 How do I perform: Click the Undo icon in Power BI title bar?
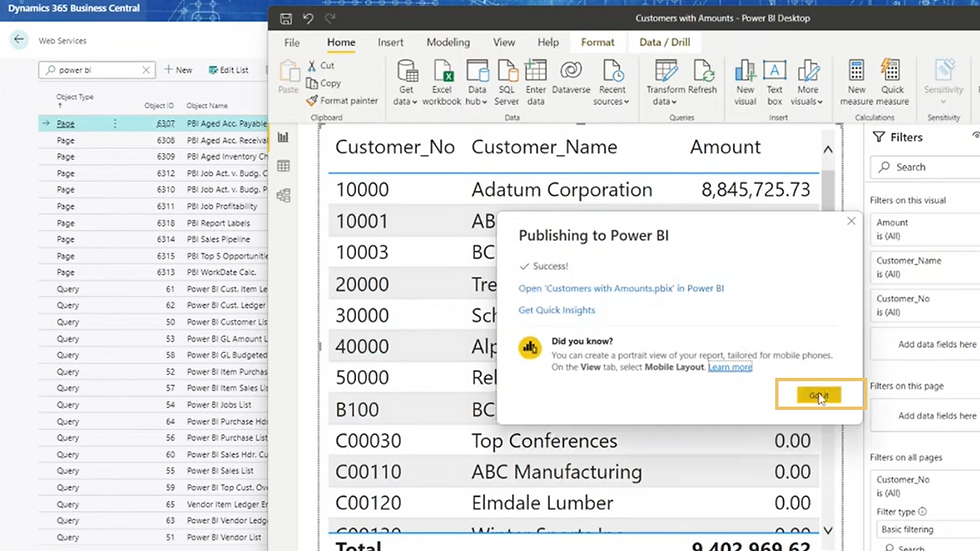coord(308,19)
